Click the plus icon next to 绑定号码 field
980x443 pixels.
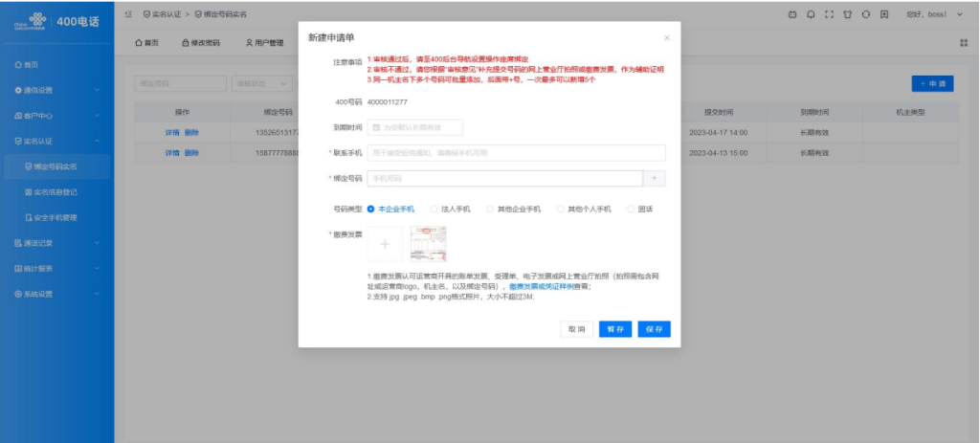[655, 179]
